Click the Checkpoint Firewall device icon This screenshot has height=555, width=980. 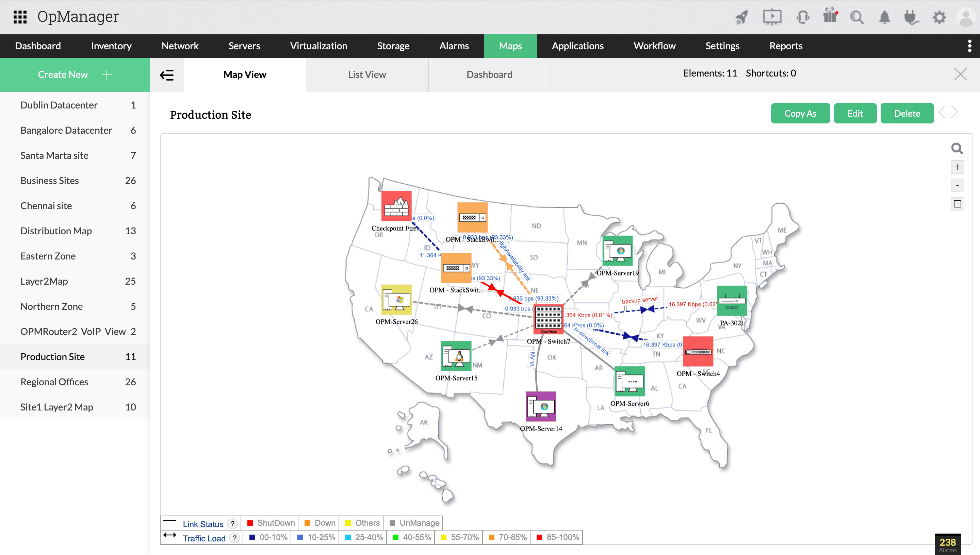pos(396,206)
